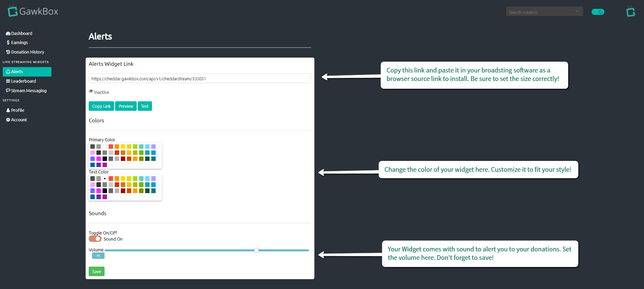
Task: Expand the Search creators dropdown
Action: 577,11
